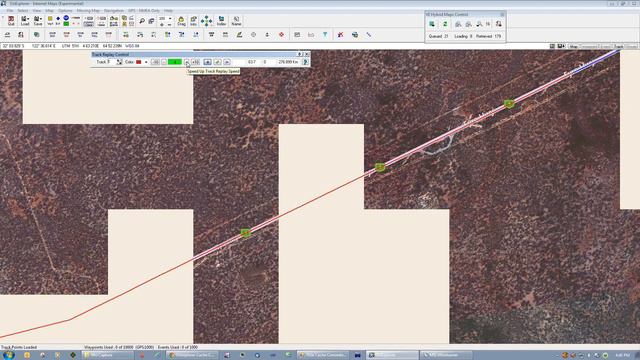The image size is (640, 360).
Task: Open the Options menu
Action: click(65, 11)
